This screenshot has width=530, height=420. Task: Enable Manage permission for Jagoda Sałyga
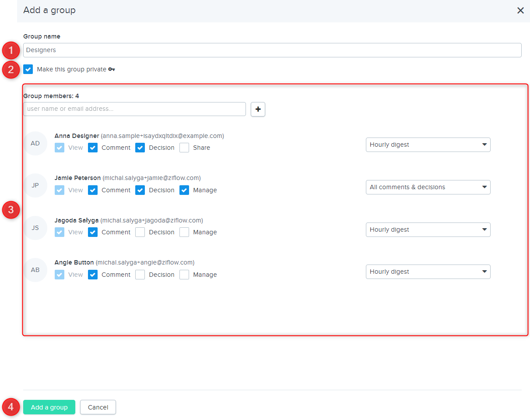pos(184,232)
